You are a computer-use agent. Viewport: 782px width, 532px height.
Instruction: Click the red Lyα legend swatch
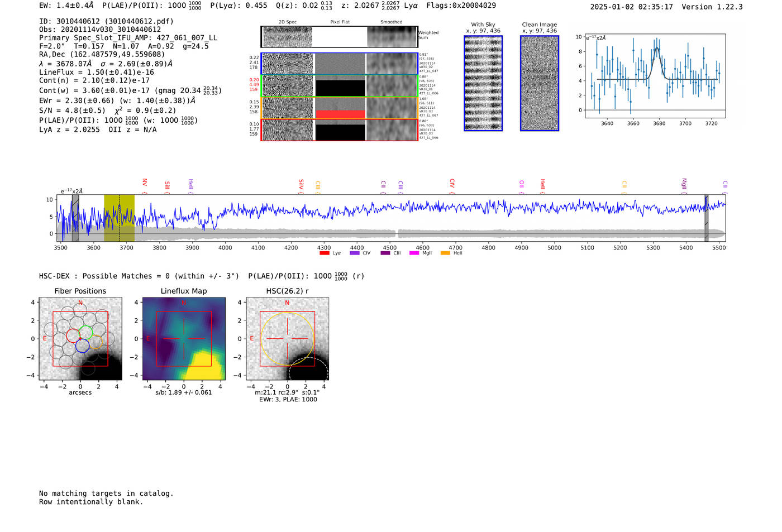(324, 253)
